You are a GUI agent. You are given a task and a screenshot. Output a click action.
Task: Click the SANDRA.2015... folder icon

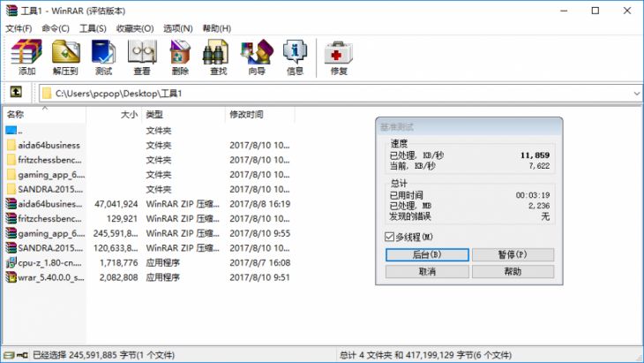tap(11, 189)
